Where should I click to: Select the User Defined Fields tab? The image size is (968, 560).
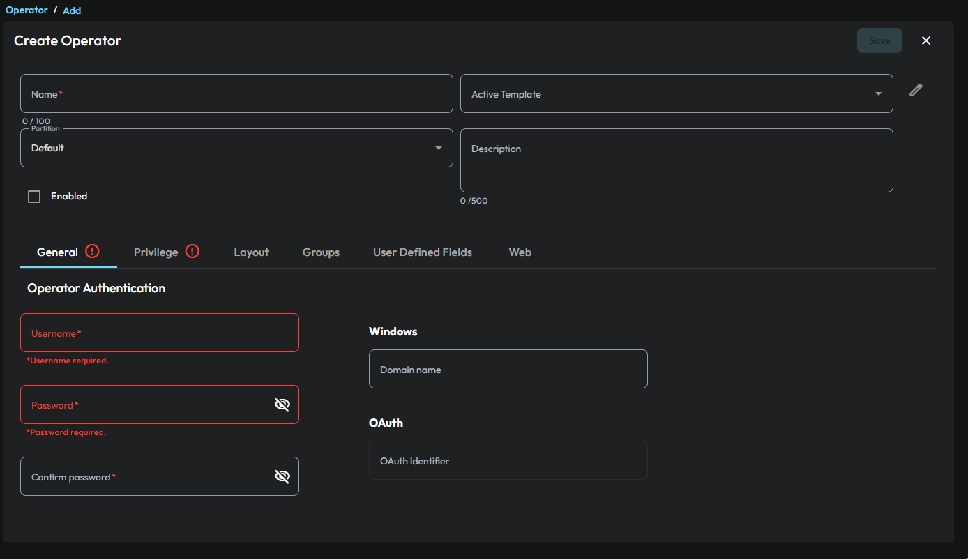[x=422, y=252]
